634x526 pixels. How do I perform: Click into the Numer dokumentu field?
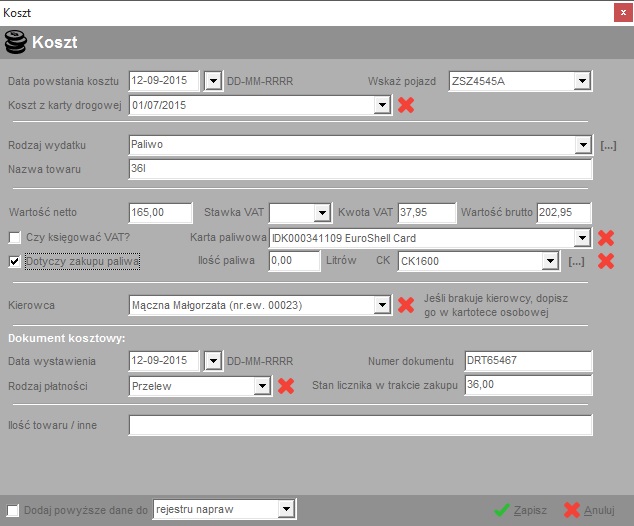[527, 361]
